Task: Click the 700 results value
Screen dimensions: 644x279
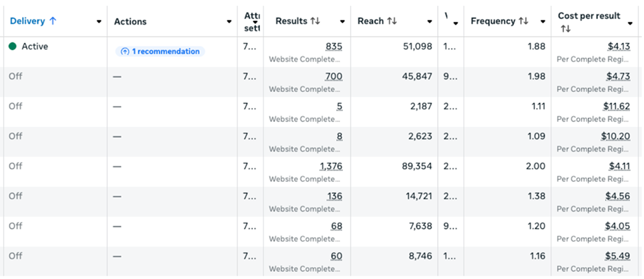Action: [334, 76]
